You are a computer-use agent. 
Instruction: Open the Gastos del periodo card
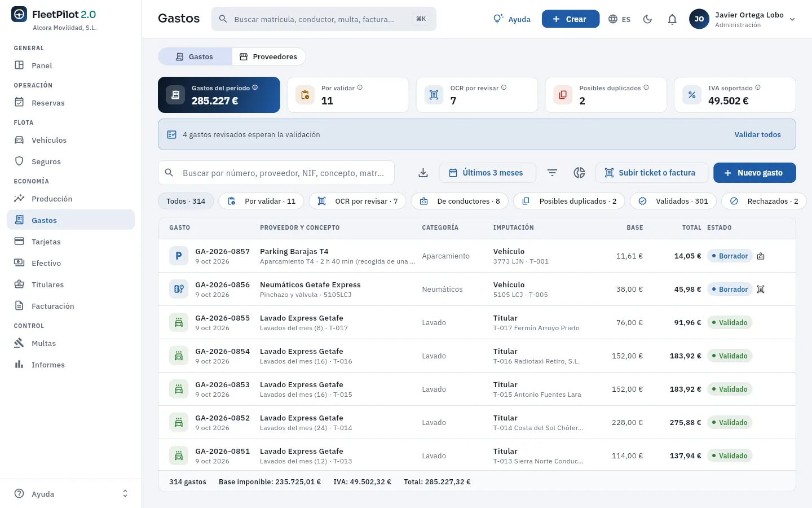[219, 95]
